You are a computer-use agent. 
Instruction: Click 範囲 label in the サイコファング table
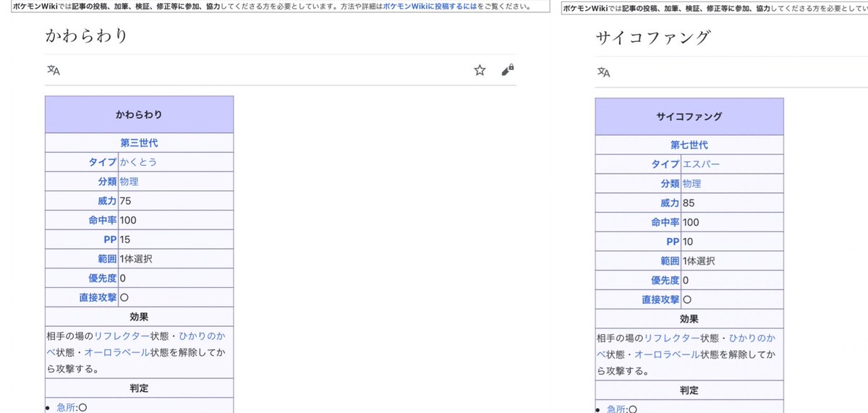pyautogui.click(x=671, y=261)
